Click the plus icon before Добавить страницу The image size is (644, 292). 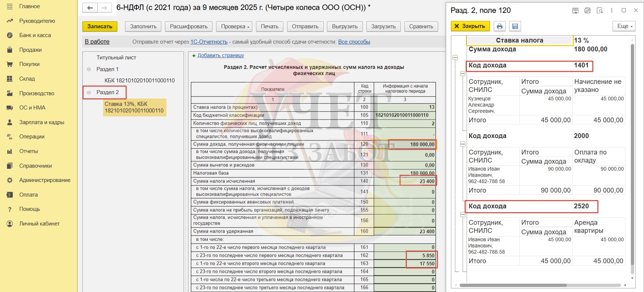tap(194, 56)
